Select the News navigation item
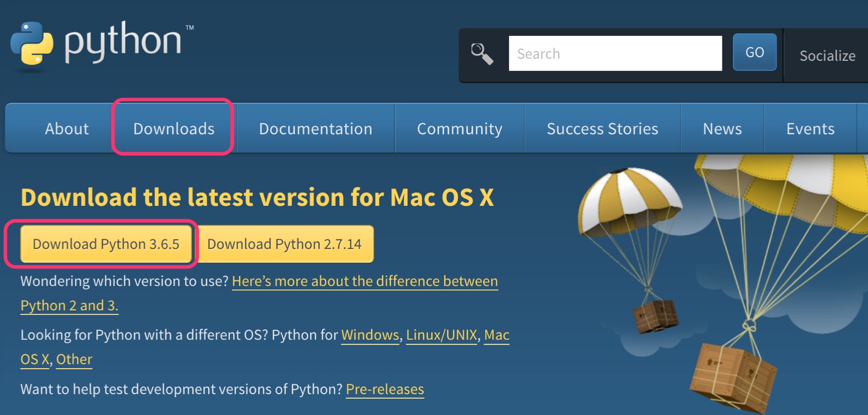The image size is (868, 415). click(x=722, y=129)
